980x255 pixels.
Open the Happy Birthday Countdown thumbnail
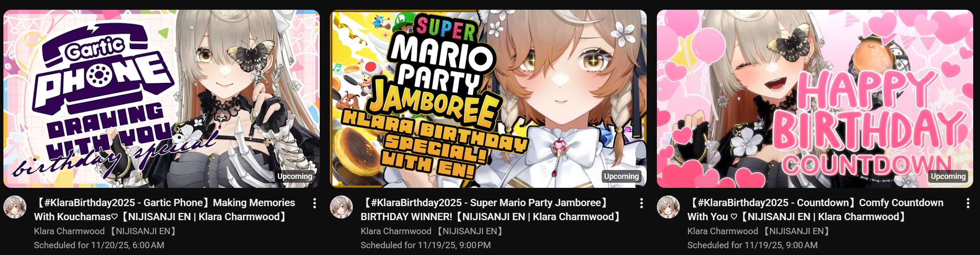pyautogui.click(x=815, y=99)
